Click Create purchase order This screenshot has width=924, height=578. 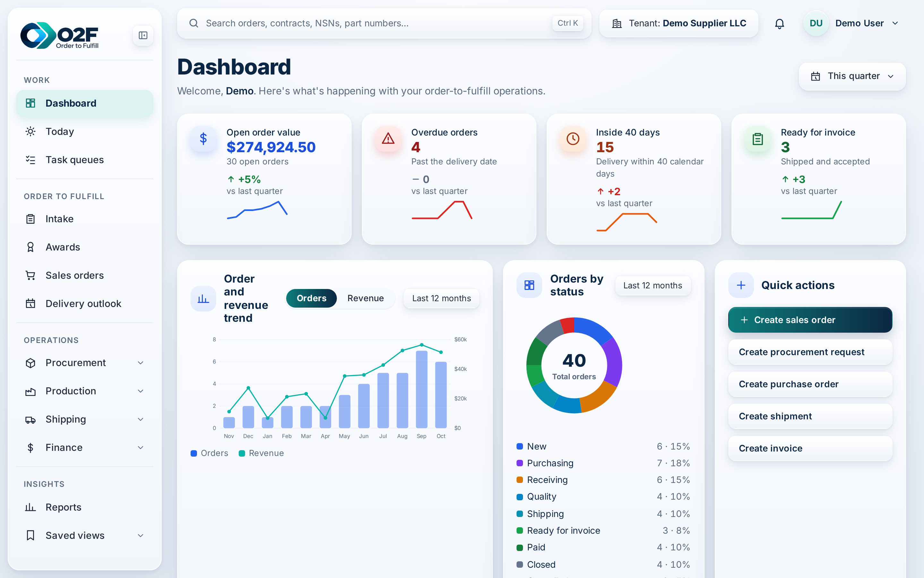pyautogui.click(x=810, y=384)
